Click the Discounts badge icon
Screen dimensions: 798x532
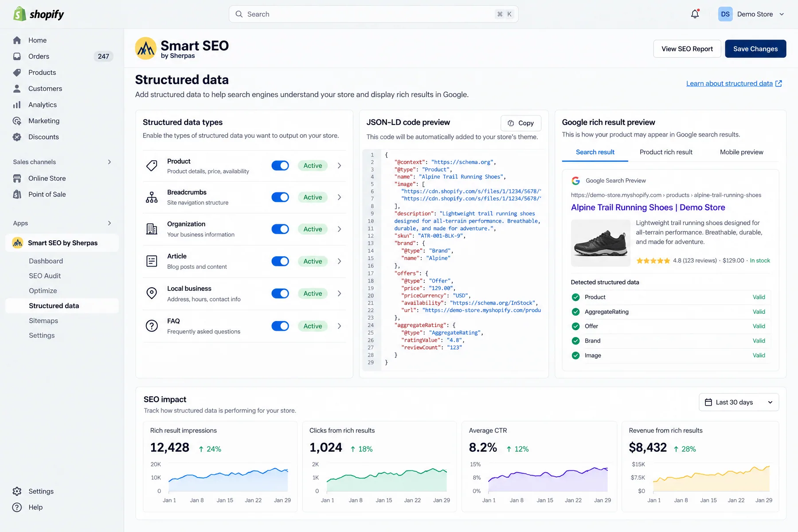pyautogui.click(x=17, y=137)
